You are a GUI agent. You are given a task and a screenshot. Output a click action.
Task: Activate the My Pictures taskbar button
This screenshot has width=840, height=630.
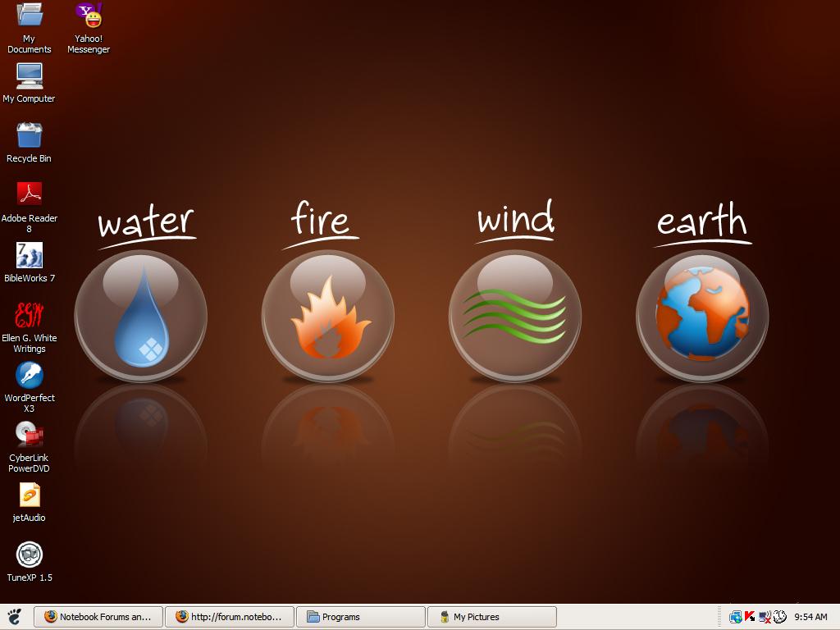click(492, 617)
